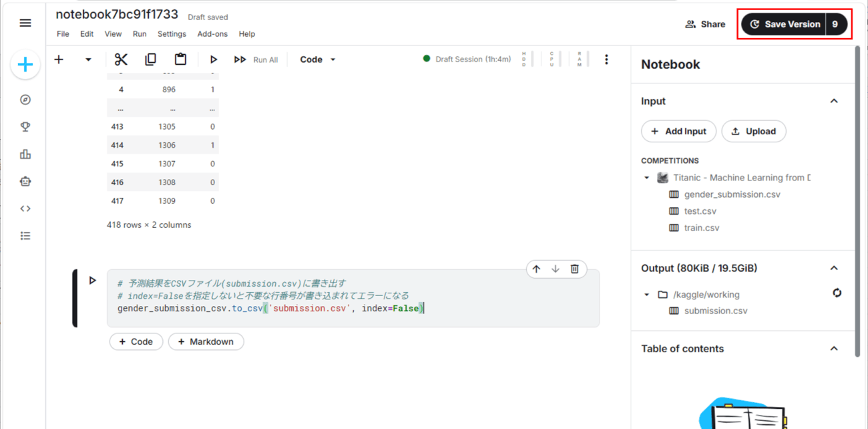
Task: Open the Models robot icon in the sidebar
Action: click(x=25, y=182)
